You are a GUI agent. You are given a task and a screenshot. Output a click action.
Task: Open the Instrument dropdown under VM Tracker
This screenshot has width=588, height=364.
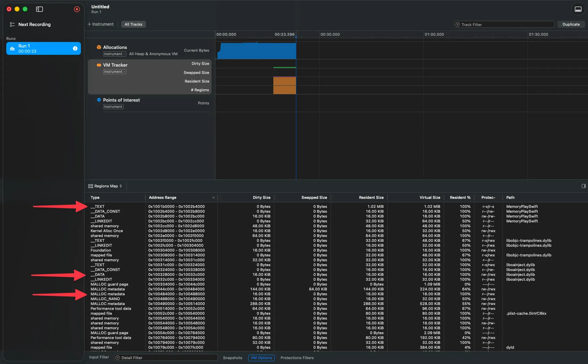pyautogui.click(x=114, y=71)
